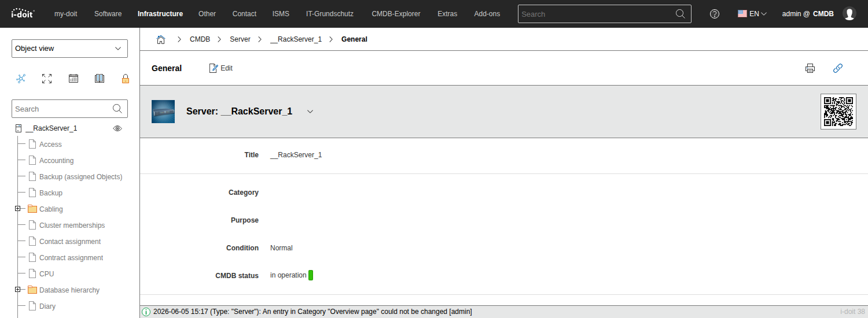Open the Backup category

(51, 193)
